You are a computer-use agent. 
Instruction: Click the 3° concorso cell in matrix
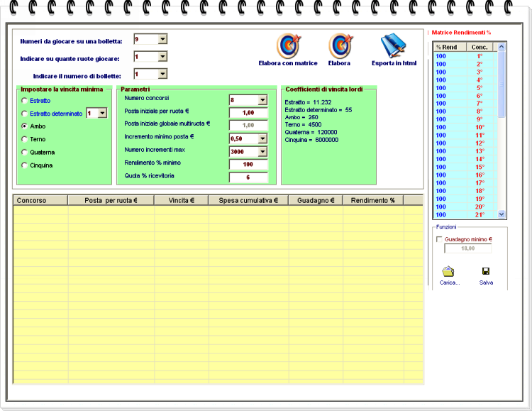pos(480,72)
